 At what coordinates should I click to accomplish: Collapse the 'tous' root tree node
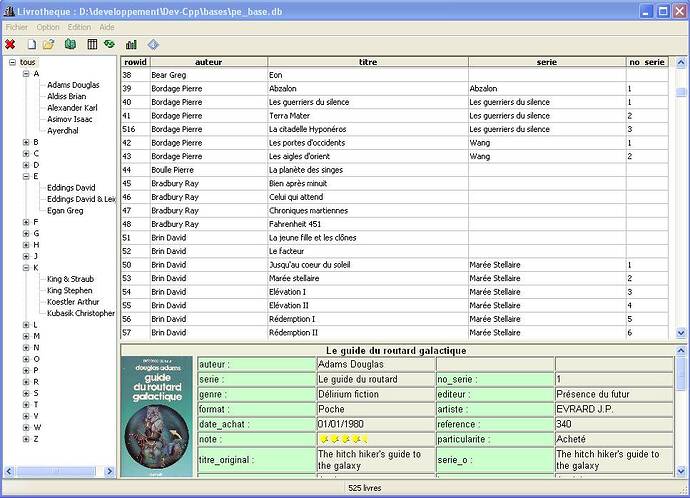(12, 63)
